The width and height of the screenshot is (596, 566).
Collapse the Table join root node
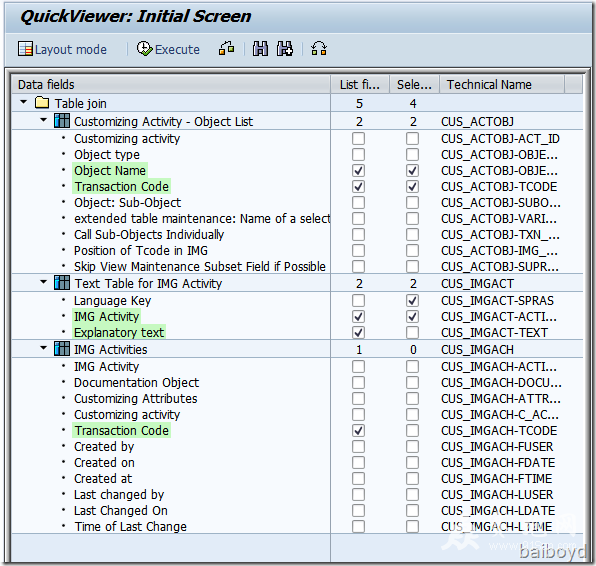[24, 102]
